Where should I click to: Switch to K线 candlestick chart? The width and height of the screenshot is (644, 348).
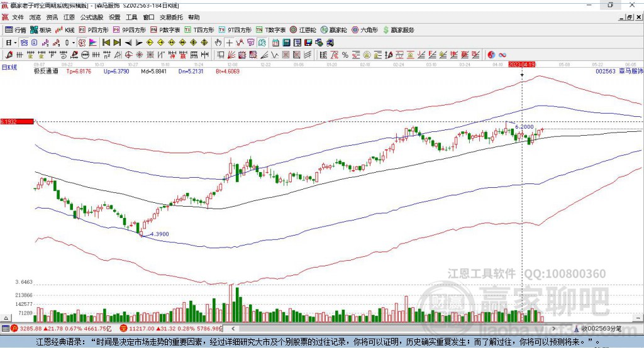[65, 30]
